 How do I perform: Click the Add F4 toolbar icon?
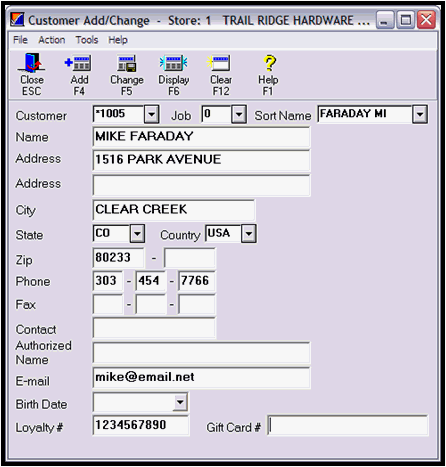pos(78,63)
